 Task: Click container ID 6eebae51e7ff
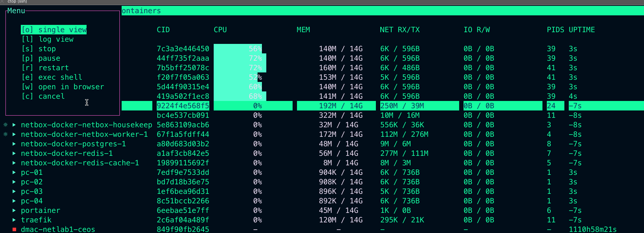tap(183, 210)
